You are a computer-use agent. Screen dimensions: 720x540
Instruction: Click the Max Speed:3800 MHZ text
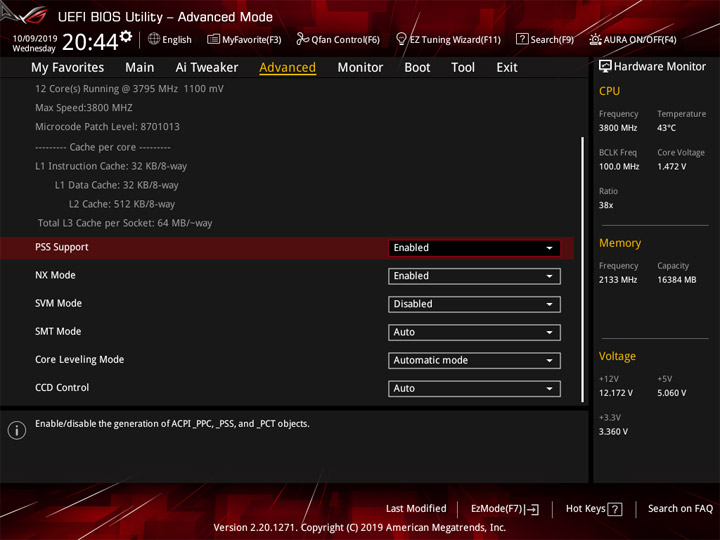[84, 108]
